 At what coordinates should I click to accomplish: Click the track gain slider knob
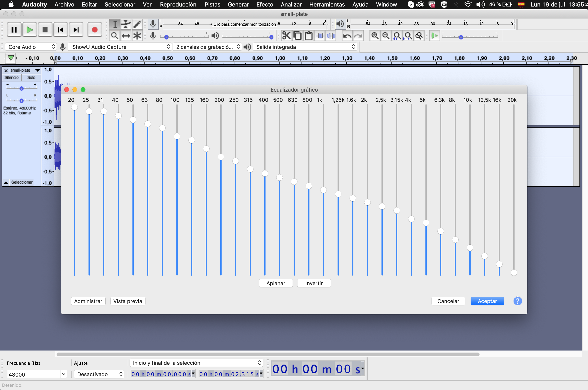coord(21,89)
